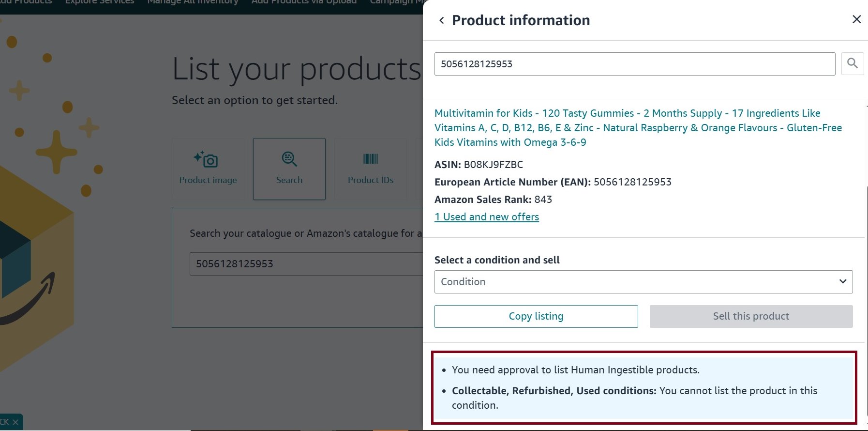Open the Manage All Inventory menu item

pos(193,2)
